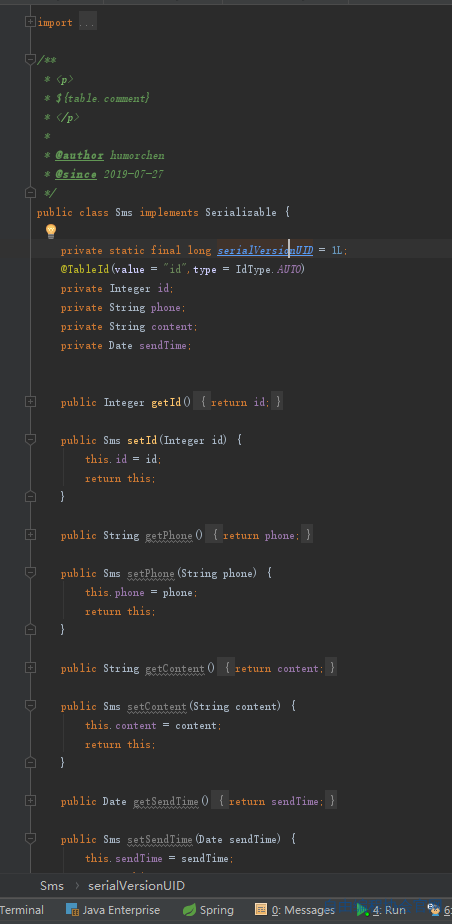The height and width of the screenshot is (924, 452).
Task: Click the 1L value on serialVersionUID line
Action: pos(337,250)
